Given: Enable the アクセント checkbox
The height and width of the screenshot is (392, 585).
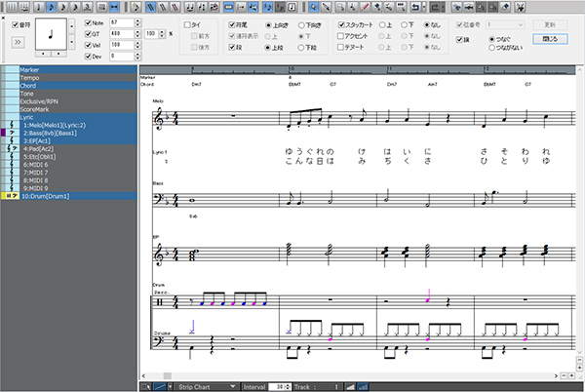Looking at the screenshot, I should click(x=340, y=36).
